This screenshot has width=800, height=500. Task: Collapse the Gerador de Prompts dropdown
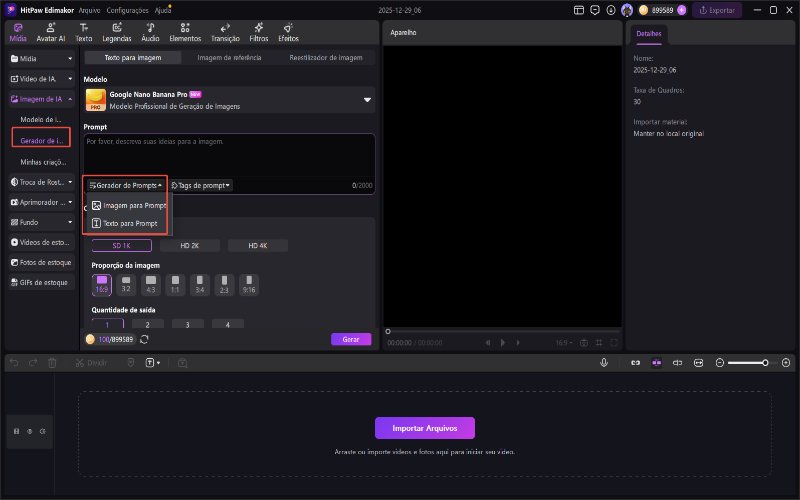(125, 185)
